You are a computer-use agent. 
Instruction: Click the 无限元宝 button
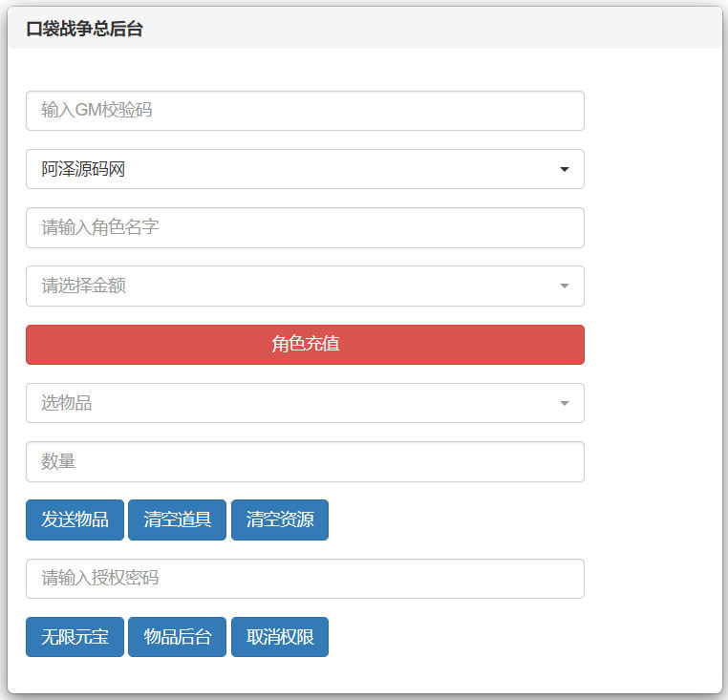[x=75, y=637]
